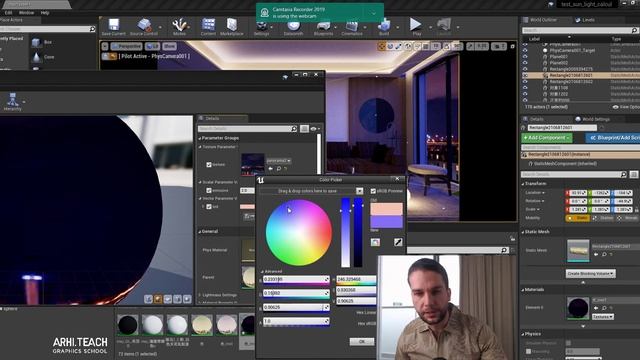Click the Add Component button
This screenshot has height=360, width=640.
(547, 138)
